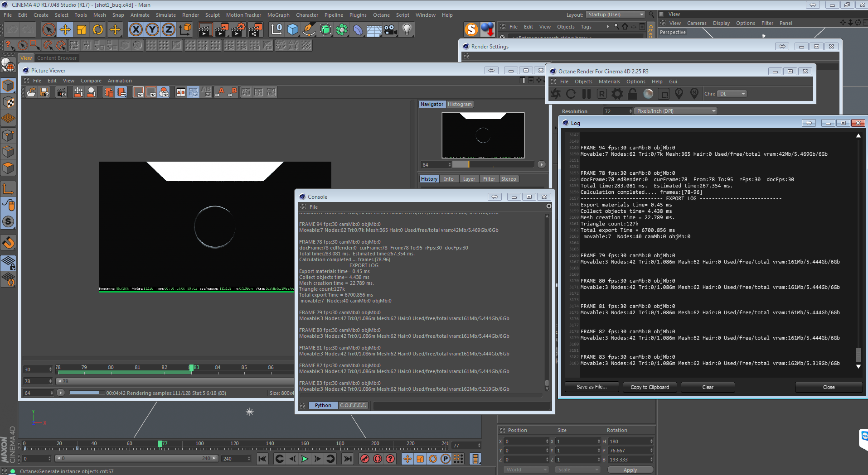Click main timeline playhead at frame 77
The image size is (868, 475).
point(160,444)
